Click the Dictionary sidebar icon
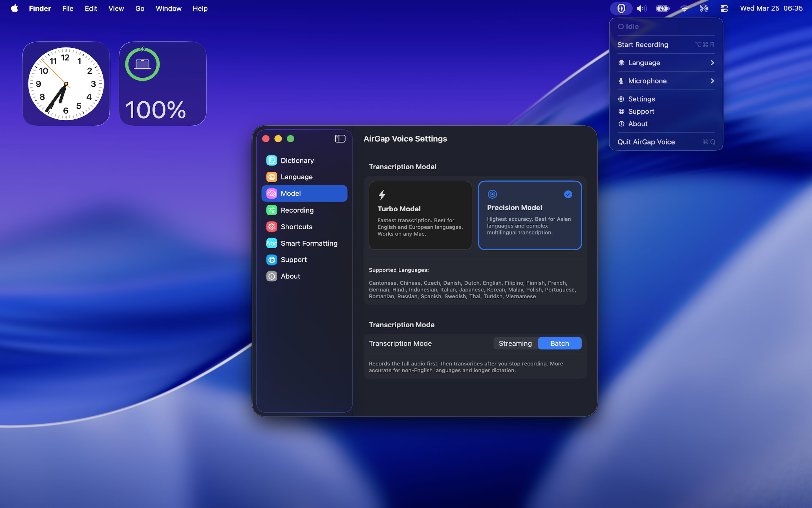 272,161
